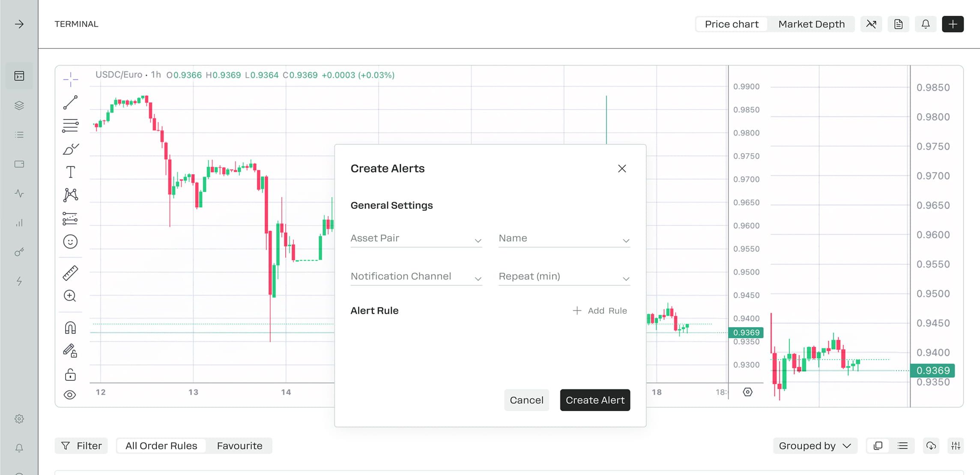Pick the ruler measure tool
Image resolution: width=980 pixels, height=475 pixels.
pos(70,273)
